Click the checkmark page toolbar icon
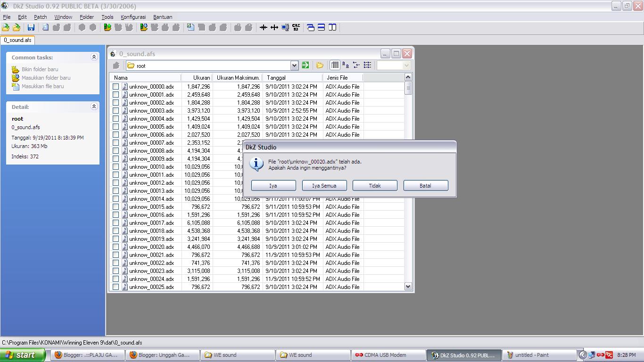Viewport: 644px width, 362px height. 190,27
